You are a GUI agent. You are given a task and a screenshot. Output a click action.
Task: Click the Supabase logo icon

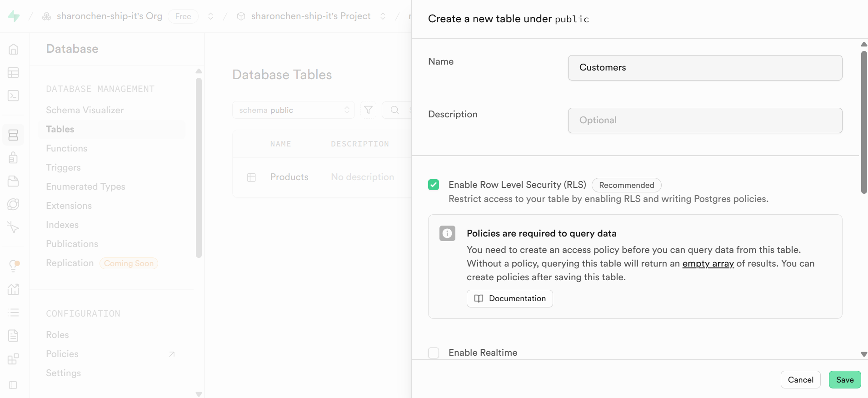tap(14, 16)
